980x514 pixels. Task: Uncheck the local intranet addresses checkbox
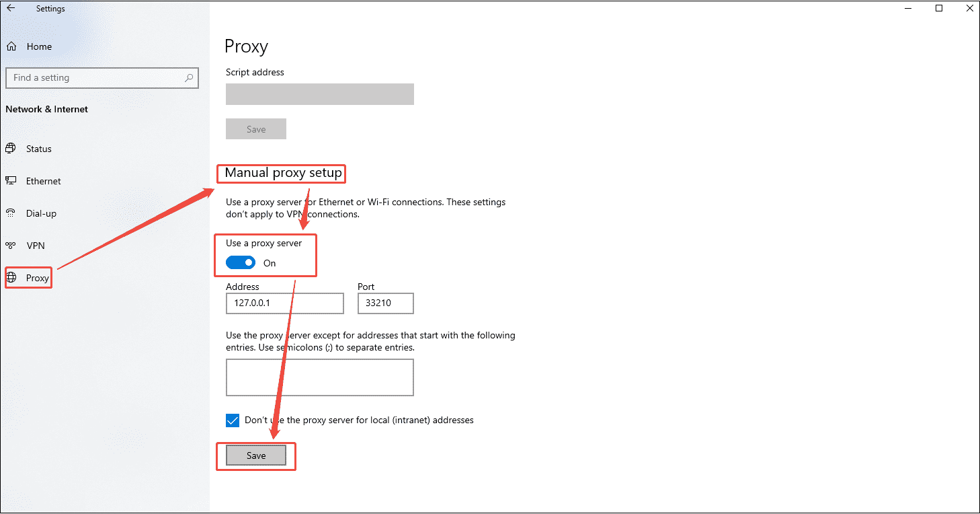(x=232, y=420)
